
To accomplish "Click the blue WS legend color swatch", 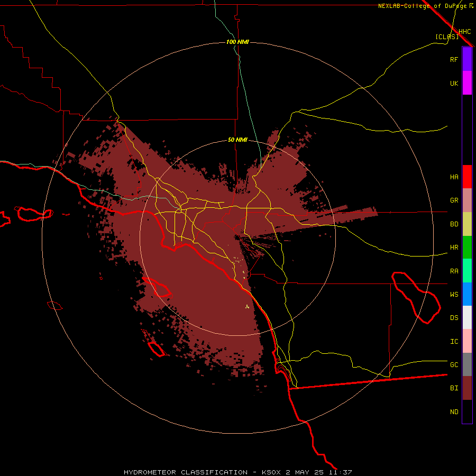I will [467, 294].
